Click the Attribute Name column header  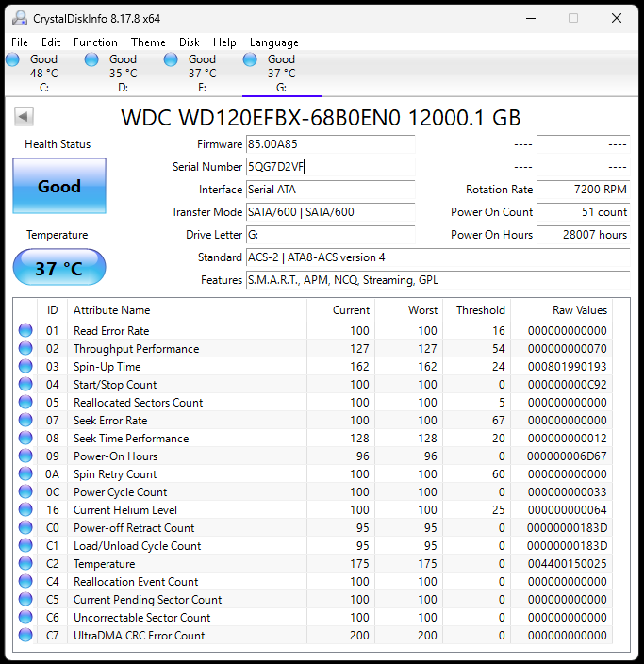point(187,310)
